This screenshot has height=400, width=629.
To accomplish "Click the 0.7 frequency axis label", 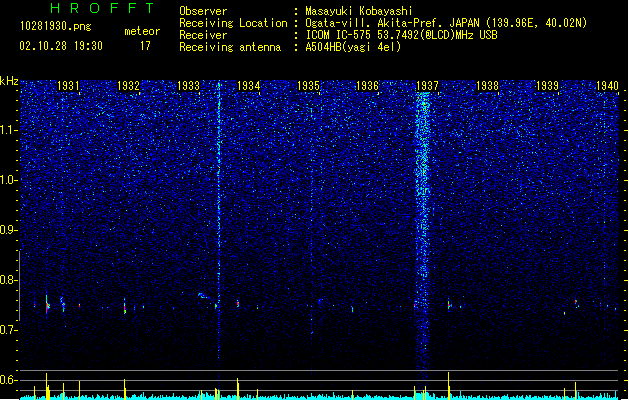I will [9, 330].
